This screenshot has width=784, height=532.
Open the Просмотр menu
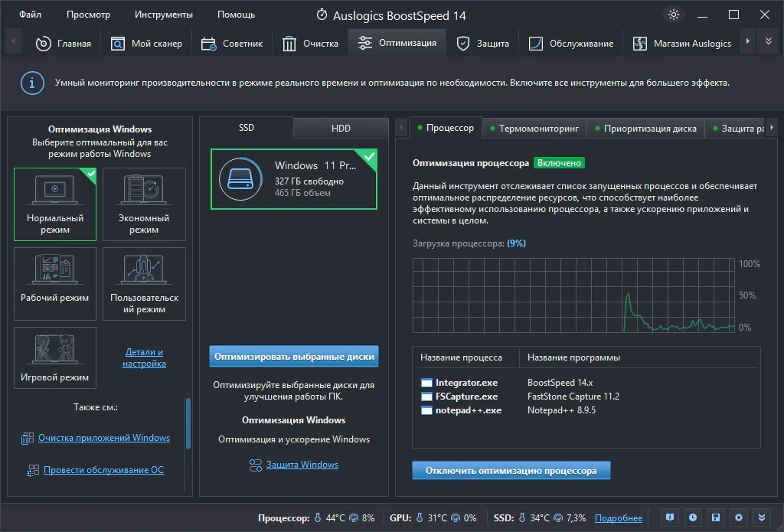pyautogui.click(x=88, y=15)
